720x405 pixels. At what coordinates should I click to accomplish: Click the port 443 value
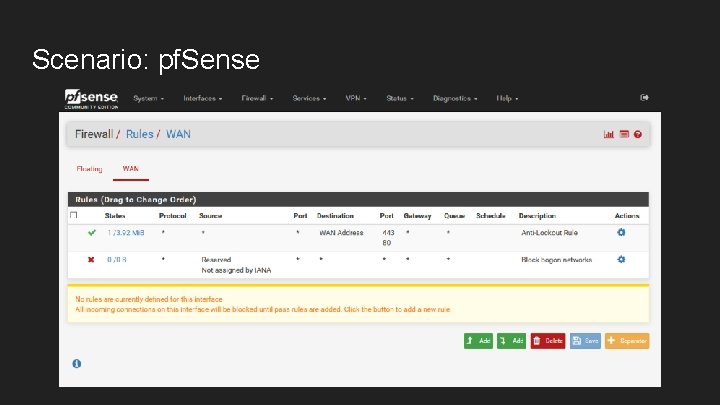388,233
